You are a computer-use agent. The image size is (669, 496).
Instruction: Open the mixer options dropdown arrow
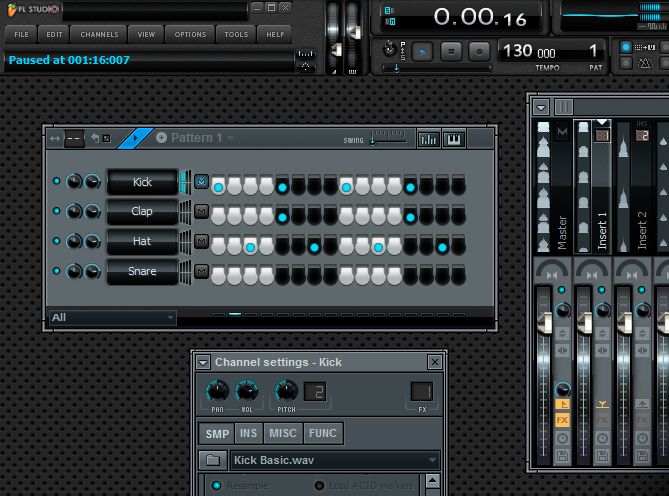(x=541, y=107)
